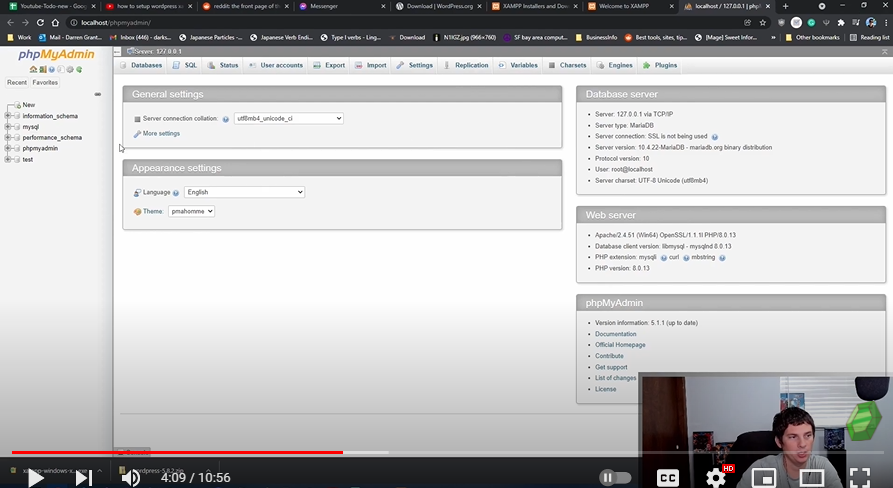Open the Charsets tab
Viewport: 893px width, 488px height.
pyautogui.click(x=567, y=65)
